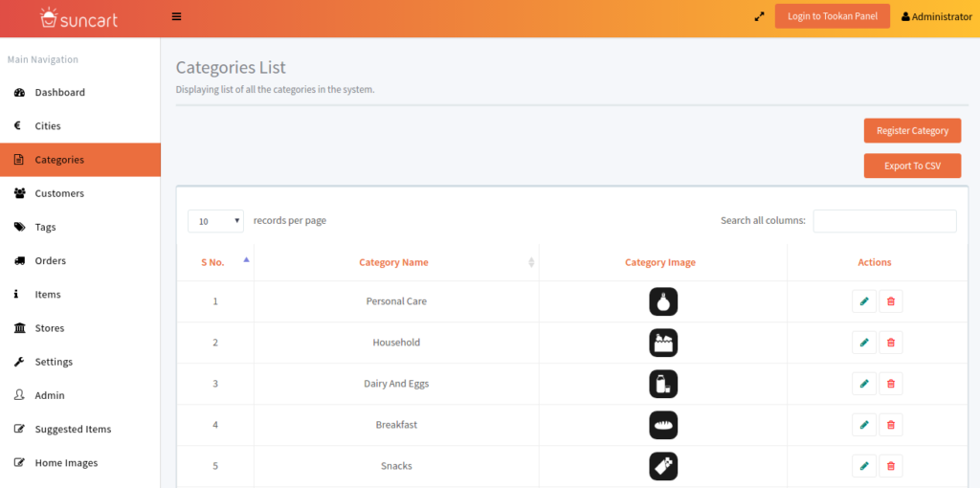Screen dimensions: 980x488
Task: Delete the Household category via trash icon
Action: tap(891, 343)
